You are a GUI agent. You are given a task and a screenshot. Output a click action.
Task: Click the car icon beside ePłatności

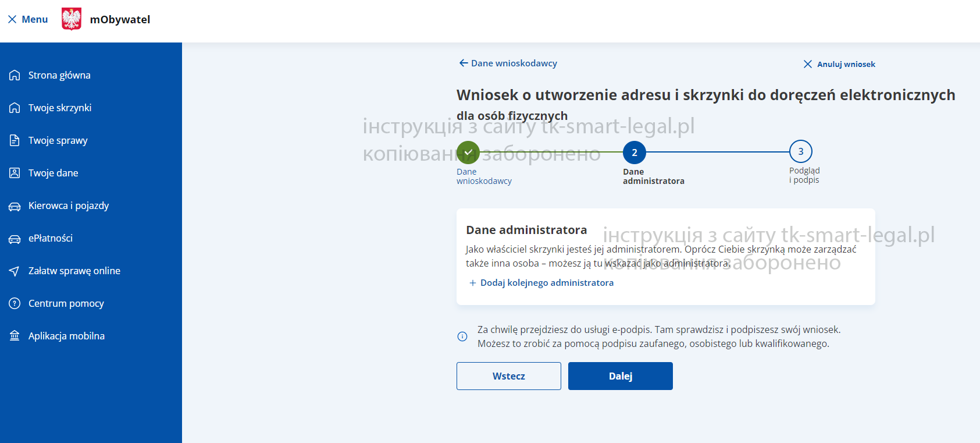(x=15, y=239)
